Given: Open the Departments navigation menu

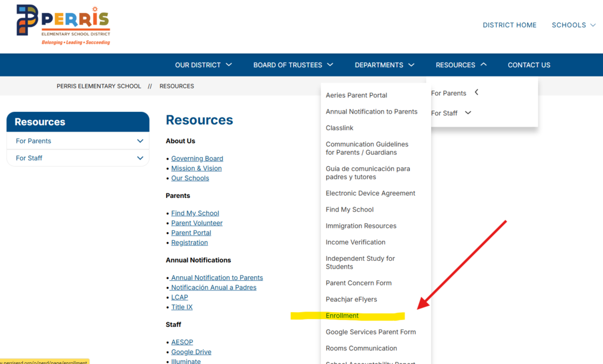Looking at the screenshot, I should tap(385, 65).
